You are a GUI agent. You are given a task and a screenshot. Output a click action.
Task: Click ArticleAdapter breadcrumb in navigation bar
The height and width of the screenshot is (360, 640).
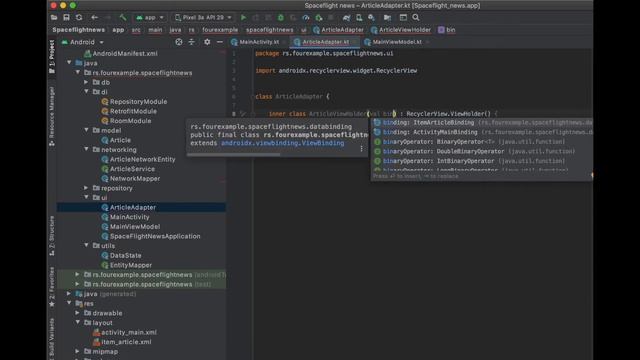click(x=338, y=30)
